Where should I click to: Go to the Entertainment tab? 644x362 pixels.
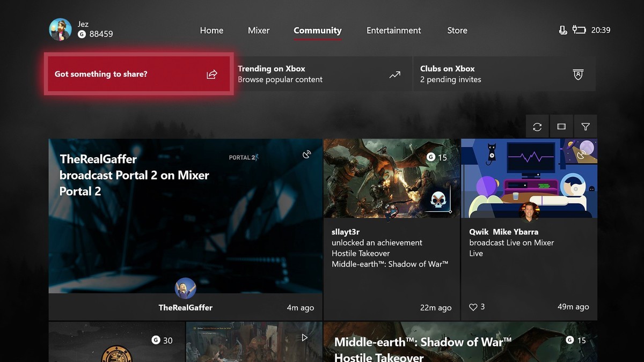[393, 31]
